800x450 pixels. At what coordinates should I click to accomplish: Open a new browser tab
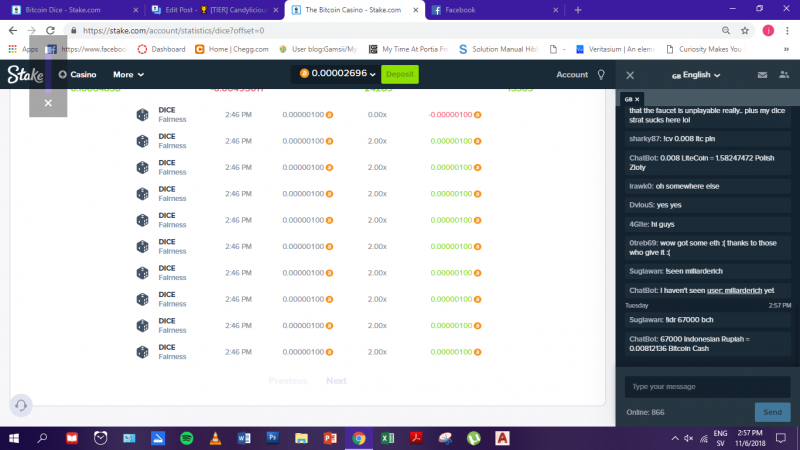pos(578,10)
